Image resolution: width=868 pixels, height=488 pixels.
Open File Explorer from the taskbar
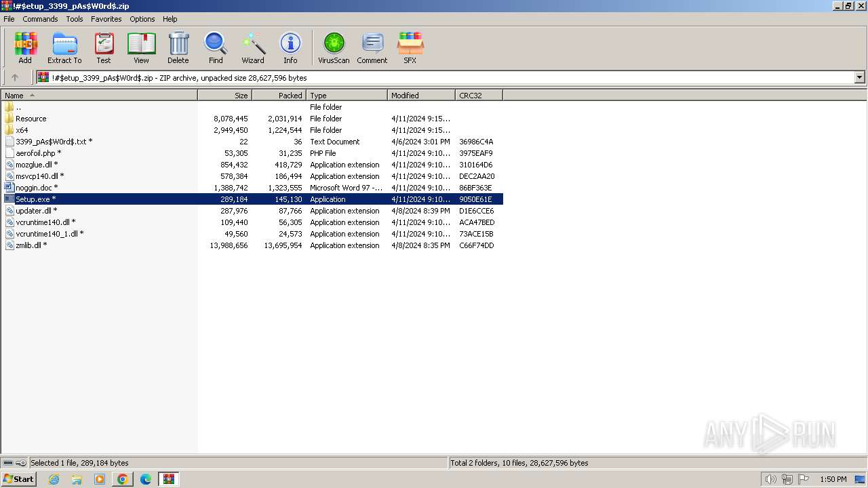pos(77,479)
